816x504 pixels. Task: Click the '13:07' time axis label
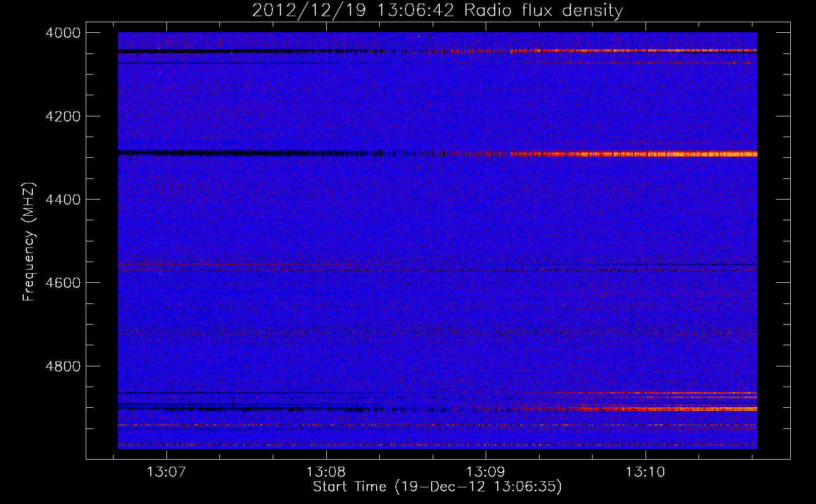point(166,472)
